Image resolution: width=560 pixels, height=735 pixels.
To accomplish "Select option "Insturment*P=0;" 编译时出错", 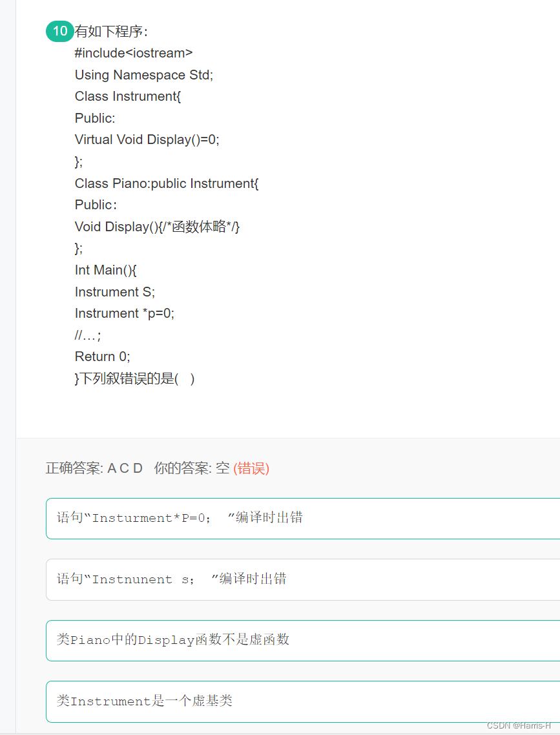I will click(303, 519).
